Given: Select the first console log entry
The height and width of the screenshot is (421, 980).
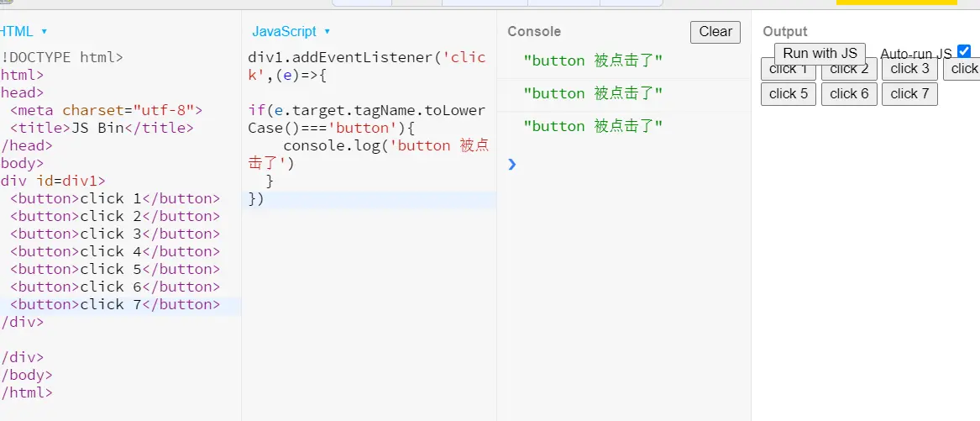Looking at the screenshot, I should (x=592, y=61).
